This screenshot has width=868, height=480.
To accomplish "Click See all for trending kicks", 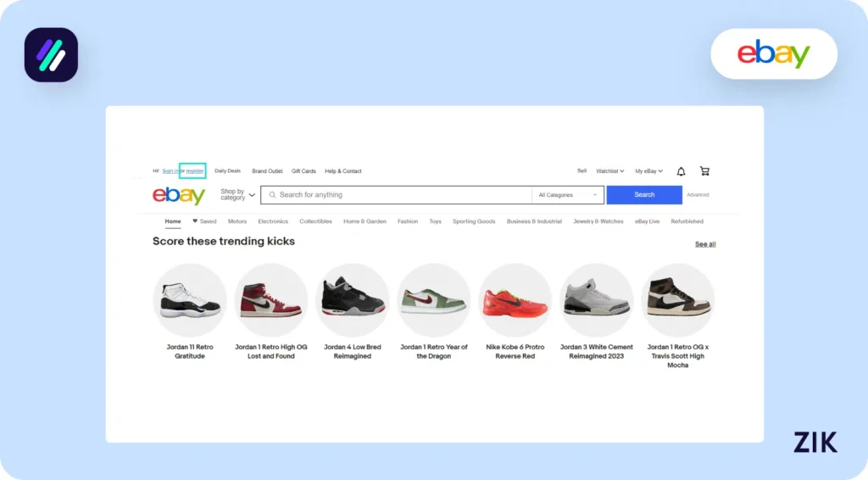I will (x=705, y=244).
